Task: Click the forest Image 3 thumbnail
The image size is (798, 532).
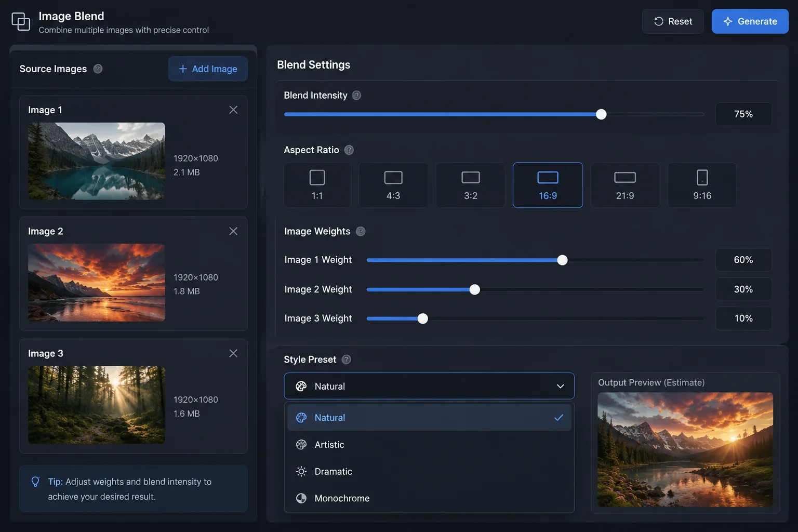Action: [x=97, y=405]
